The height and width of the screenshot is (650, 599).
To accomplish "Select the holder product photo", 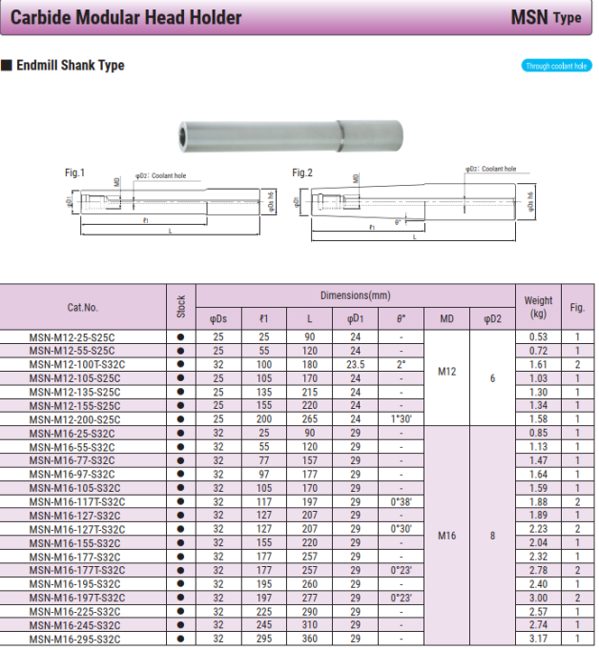I will point(291,136).
